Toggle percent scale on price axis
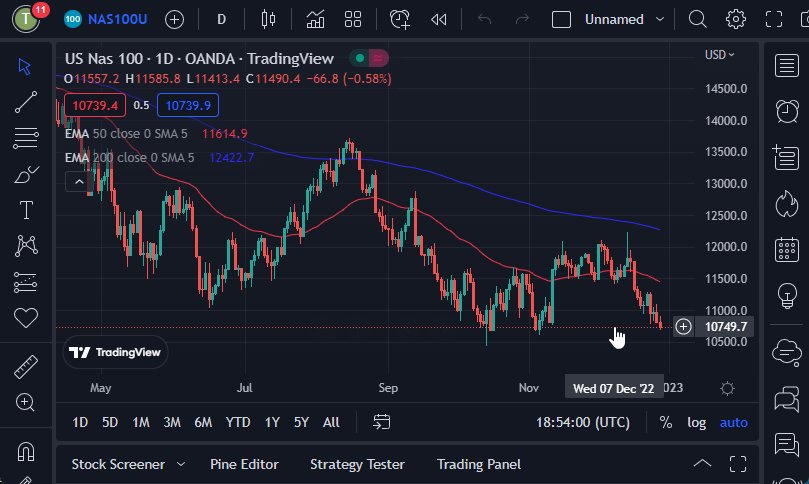 click(x=666, y=423)
